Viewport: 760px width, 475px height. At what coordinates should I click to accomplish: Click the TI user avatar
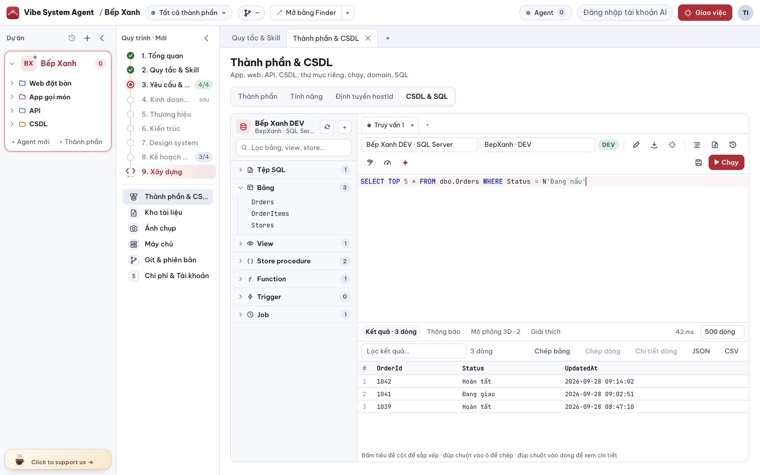click(x=745, y=13)
